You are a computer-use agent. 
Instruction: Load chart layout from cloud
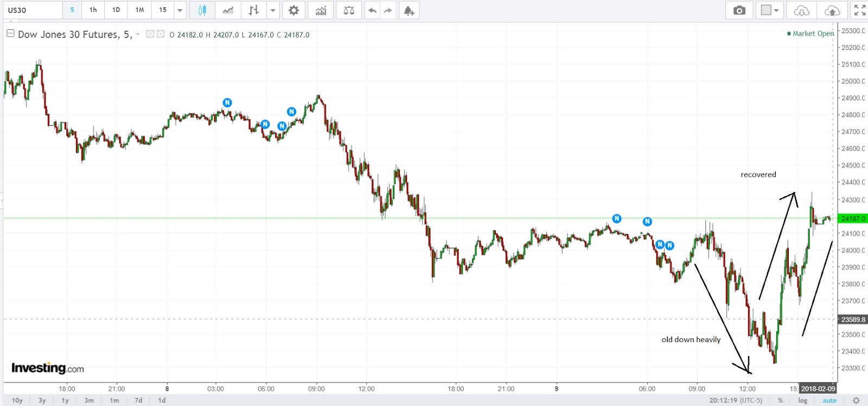click(x=801, y=10)
